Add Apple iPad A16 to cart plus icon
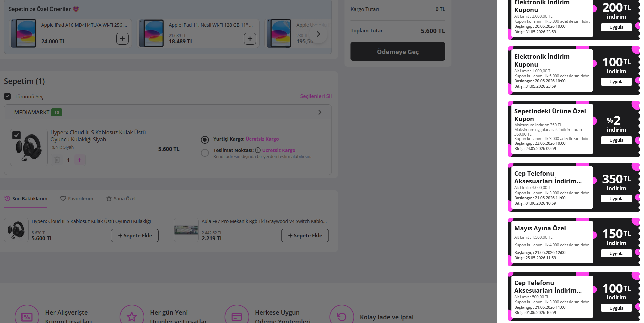The image size is (644, 323). 122,39
